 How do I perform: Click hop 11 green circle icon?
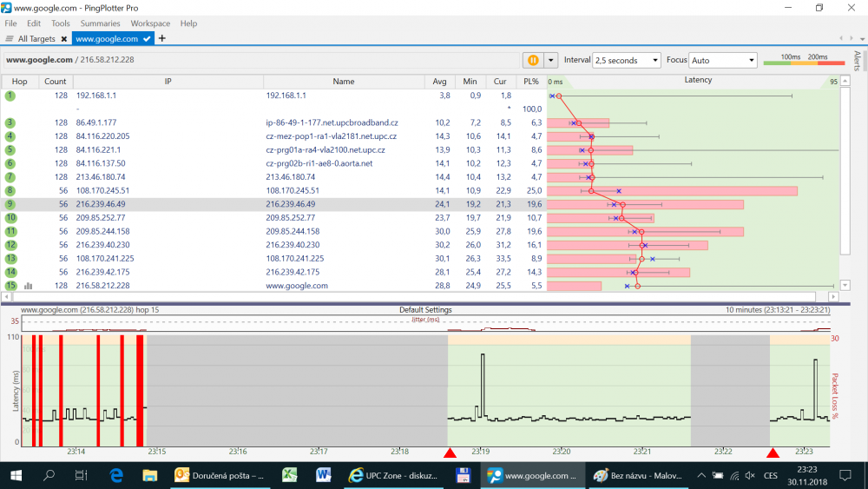click(x=10, y=231)
